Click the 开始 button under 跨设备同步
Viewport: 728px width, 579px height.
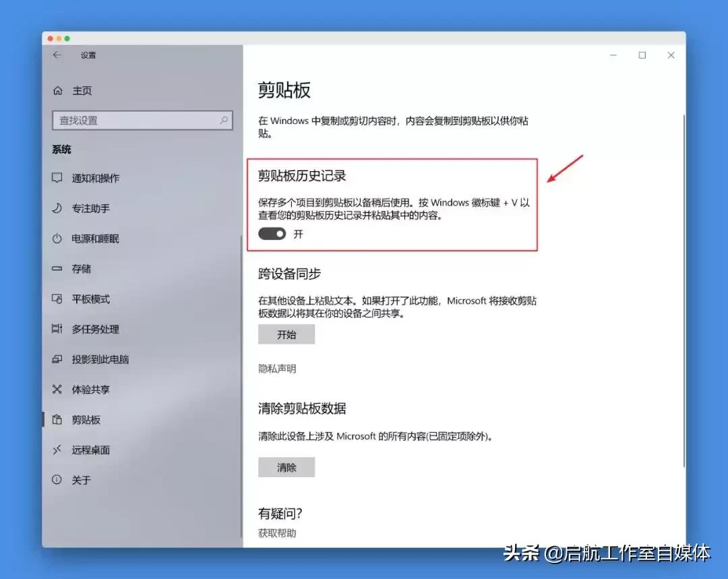[286, 334]
